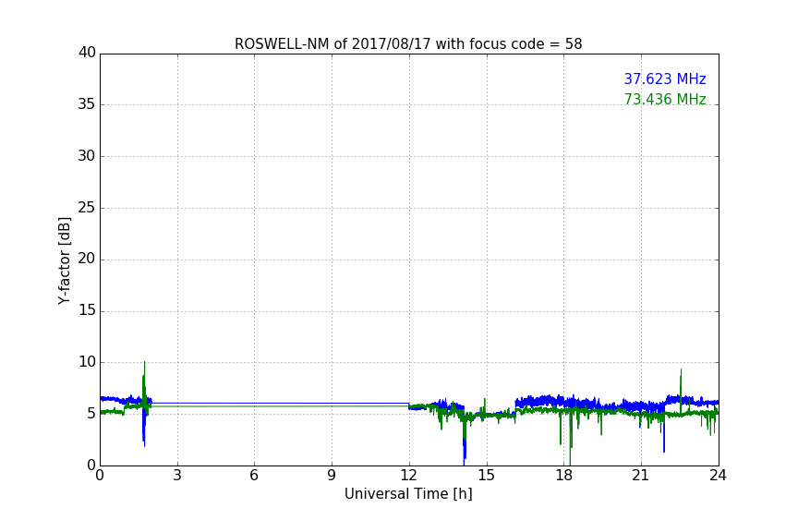Click the green spike peak near 10 dB

(x=144, y=362)
